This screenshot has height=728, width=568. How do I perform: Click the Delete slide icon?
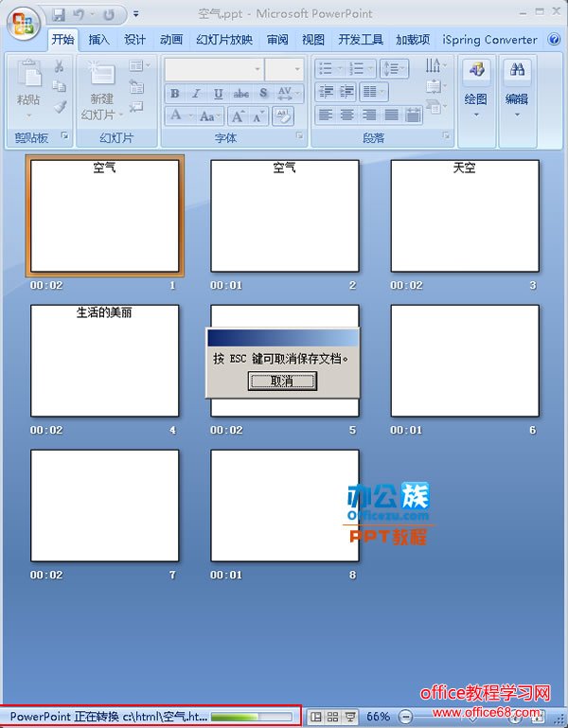click(136, 107)
